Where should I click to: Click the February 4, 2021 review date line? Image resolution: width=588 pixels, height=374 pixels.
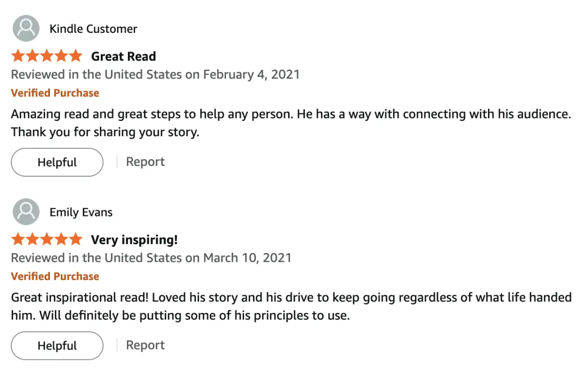click(x=155, y=75)
